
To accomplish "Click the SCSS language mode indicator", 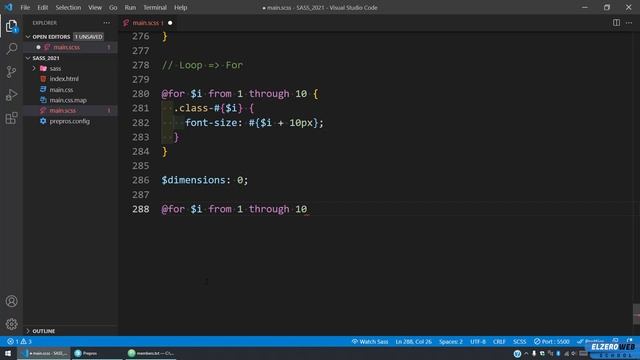I will pos(520,342).
